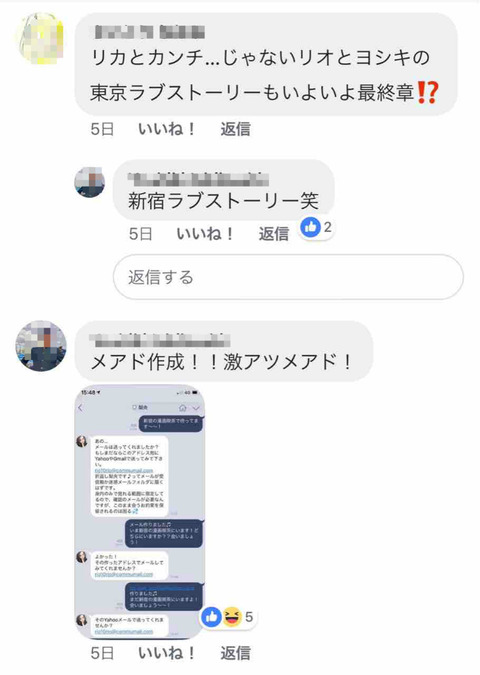Open blurred username above 新宿ラブストーリー笑
The width and height of the screenshot is (480, 675).
click(198, 179)
